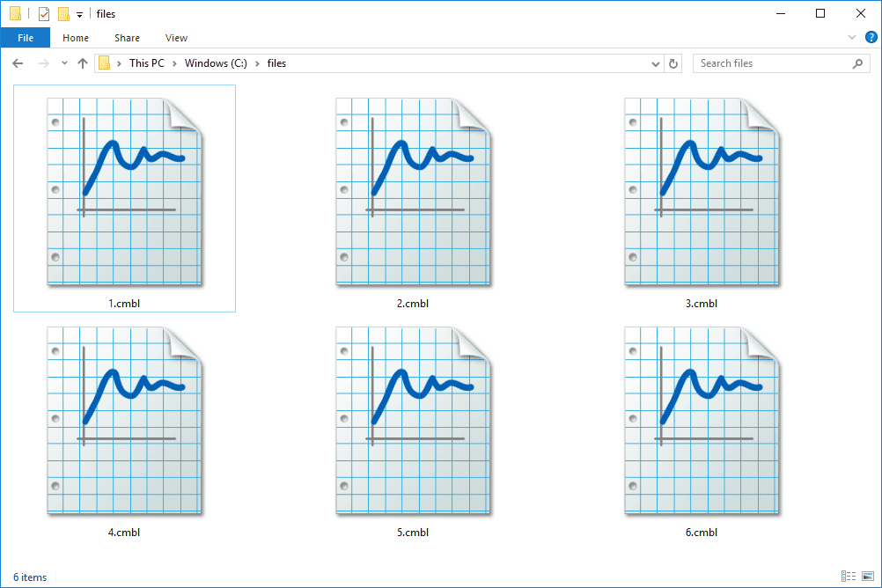Open the Home ribbon tab

[76, 38]
